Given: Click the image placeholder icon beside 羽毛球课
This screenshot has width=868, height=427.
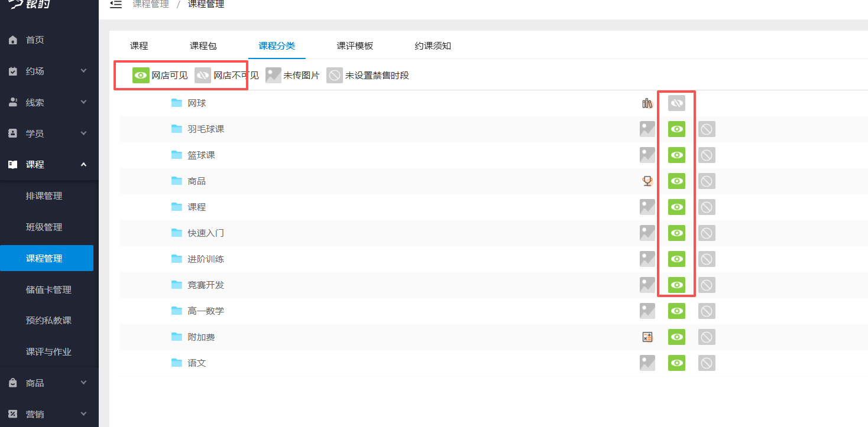Looking at the screenshot, I should coord(647,129).
